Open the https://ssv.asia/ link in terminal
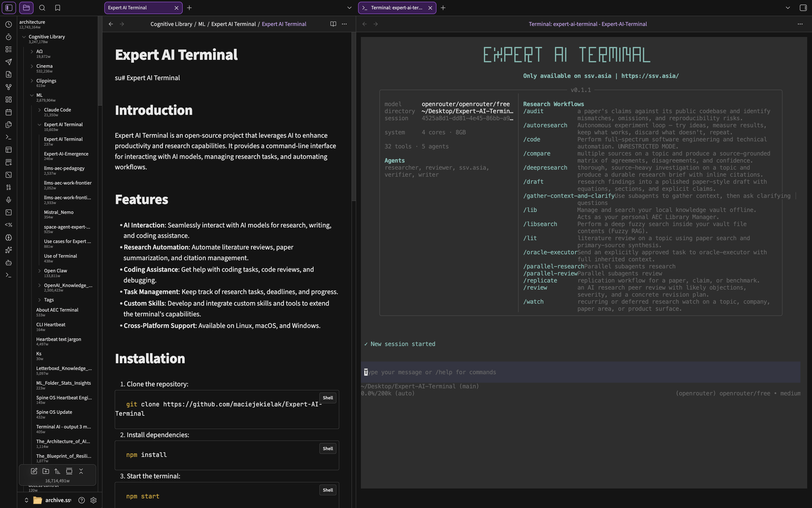This screenshot has width=812, height=508. (x=650, y=76)
